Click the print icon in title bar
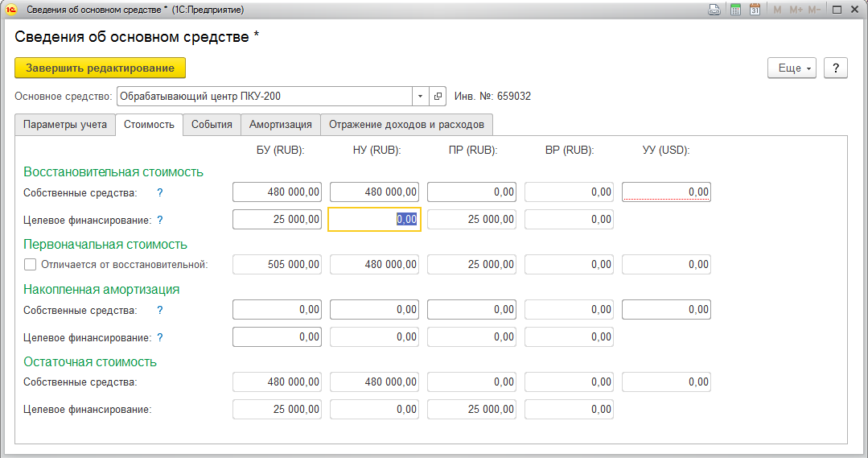Image resolution: width=868 pixels, height=458 pixels. point(714,10)
